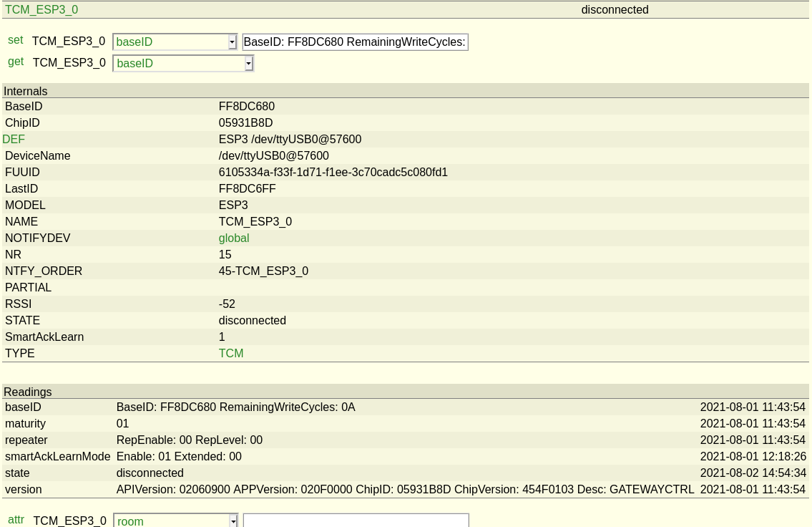
Task: Click the ChipID value 05931B8D in Internals
Action: coord(245,123)
